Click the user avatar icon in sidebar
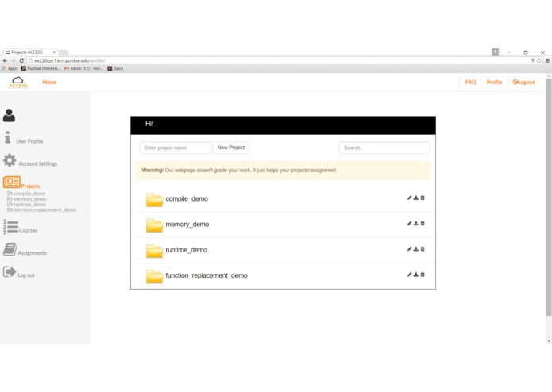Image resolution: width=552 pixels, height=392 pixels. click(10, 115)
